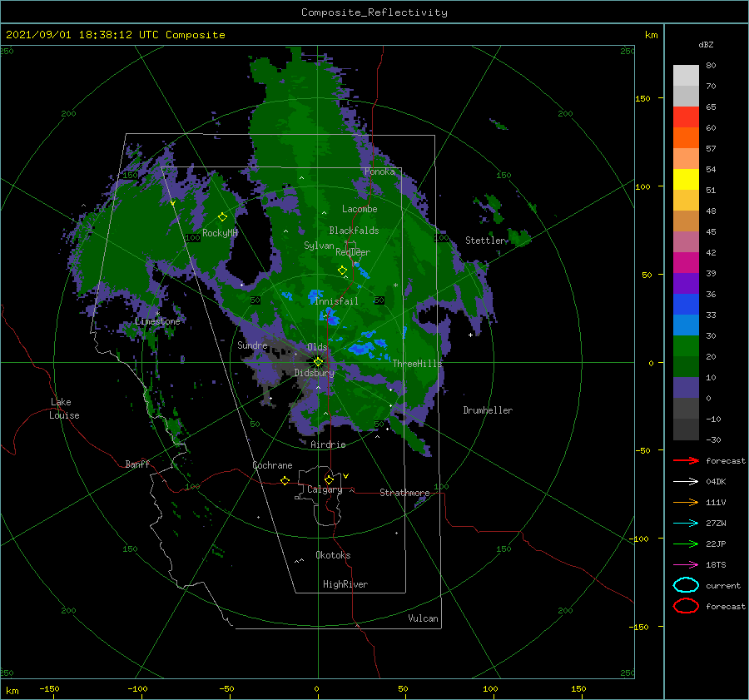Click the Ponoka city label
The width and height of the screenshot is (749, 700).
tap(379, 171)
